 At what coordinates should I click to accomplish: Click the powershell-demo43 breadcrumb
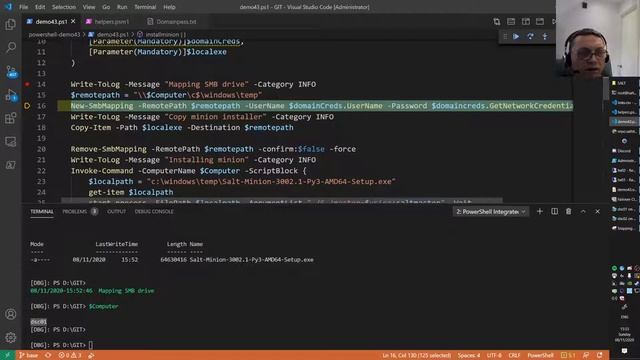[x=54, y=35]
